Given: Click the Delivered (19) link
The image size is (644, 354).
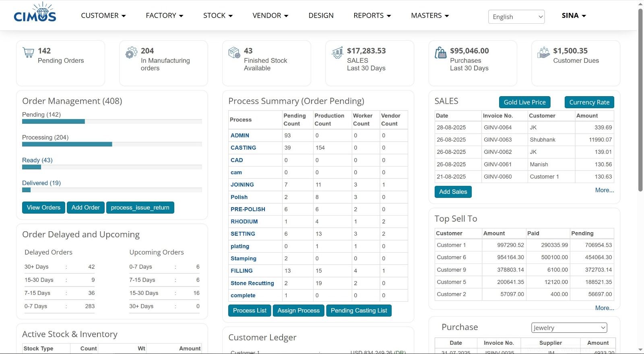Looking at the screenshot, I should 41,183.
